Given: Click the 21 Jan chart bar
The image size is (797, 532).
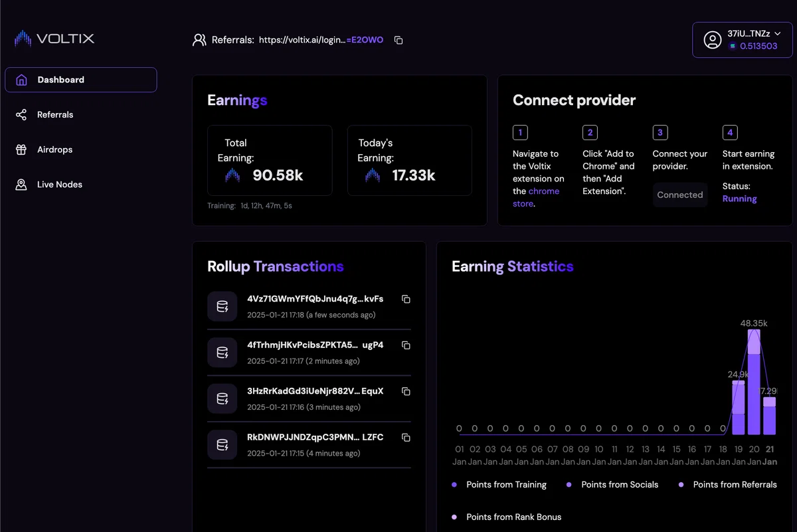Looking at the screenshot, I should pos(769,416).
